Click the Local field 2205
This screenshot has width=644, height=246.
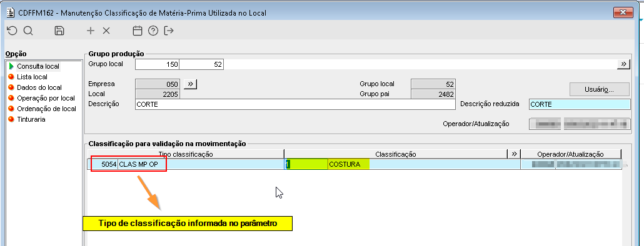pos(158,94)
